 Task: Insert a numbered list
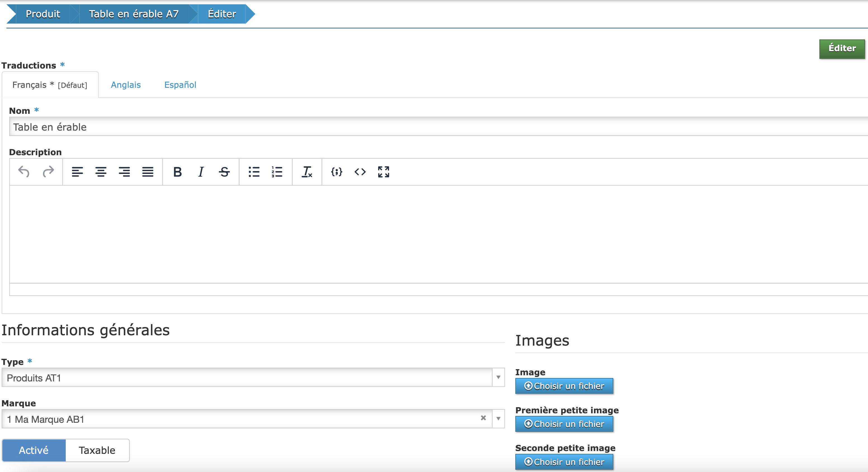(277, 172)
